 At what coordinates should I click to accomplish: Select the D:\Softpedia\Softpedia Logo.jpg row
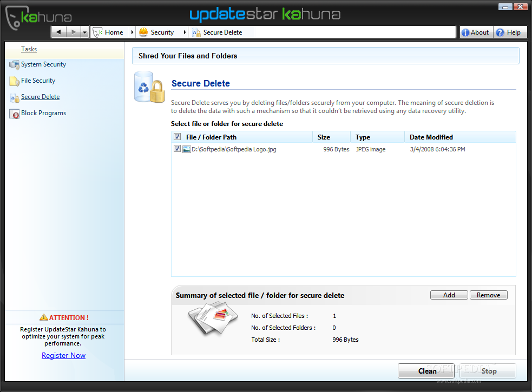pyautogui.click(x=343, y=149)
